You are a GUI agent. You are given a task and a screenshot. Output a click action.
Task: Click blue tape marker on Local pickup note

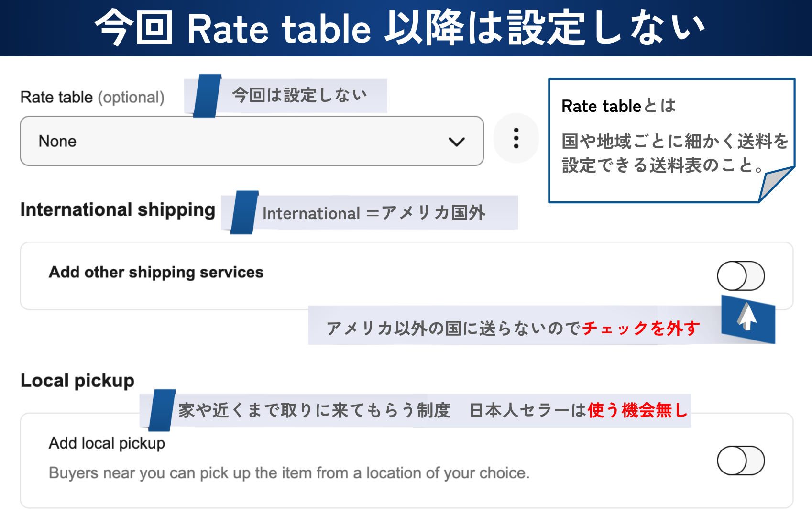coord(162,410)
